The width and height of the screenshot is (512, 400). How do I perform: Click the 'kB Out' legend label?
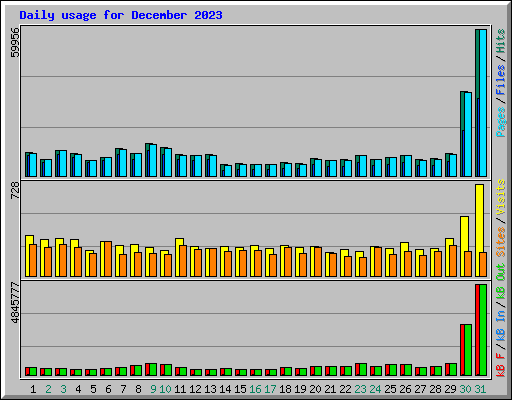(501, 281)
